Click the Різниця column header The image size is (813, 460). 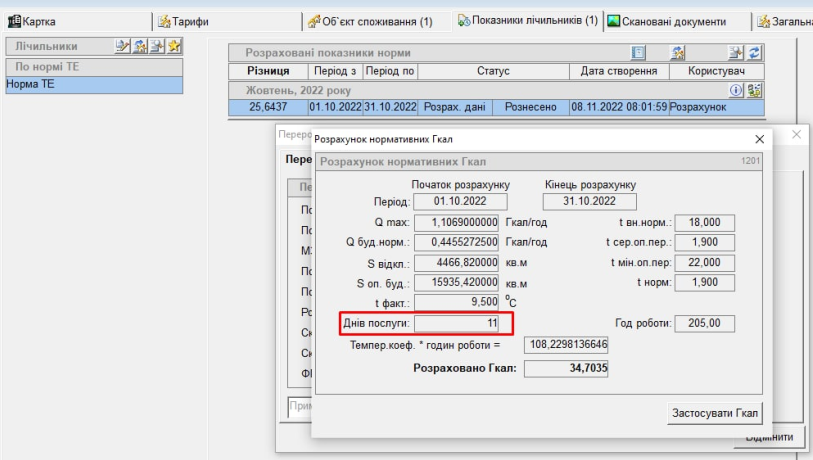(x=268, y=71)
